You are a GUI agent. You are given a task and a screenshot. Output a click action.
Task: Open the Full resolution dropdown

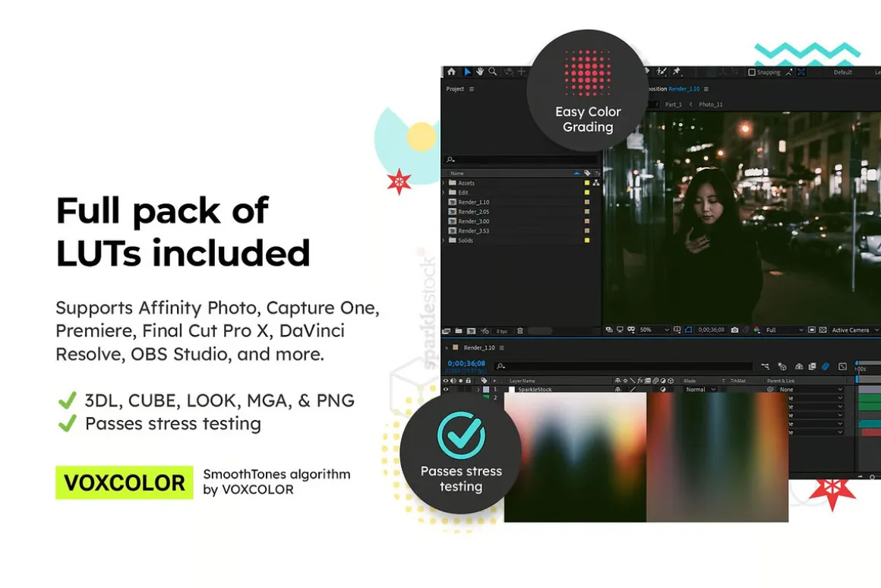(x=785, y=330)
